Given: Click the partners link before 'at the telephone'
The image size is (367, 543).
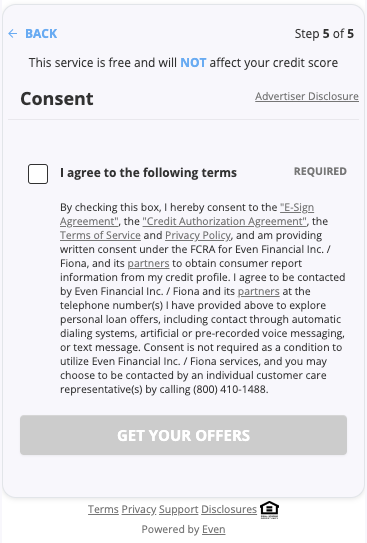Looking at the screenshot, I should tap(258, 291).
